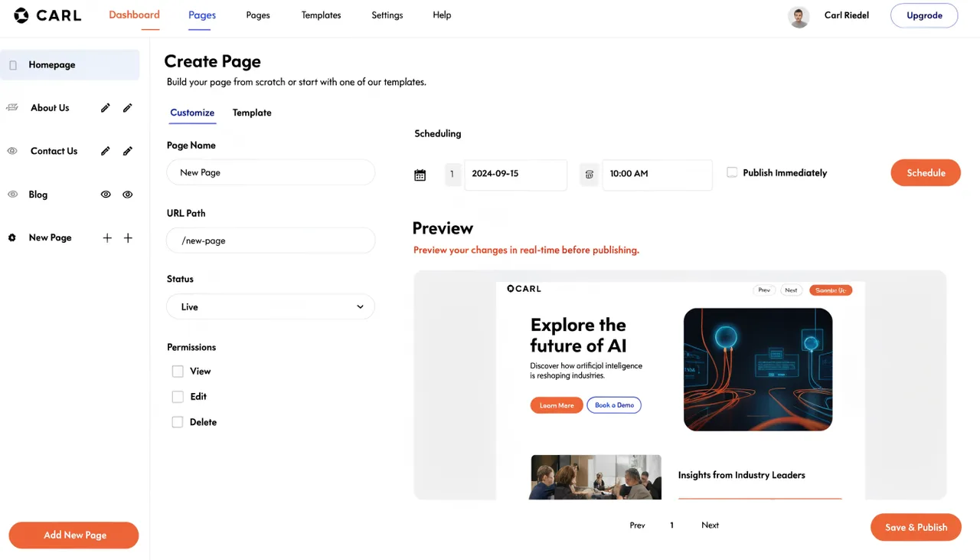
Task: Click Prev in the bottom pagination
Action: [638, 526]
